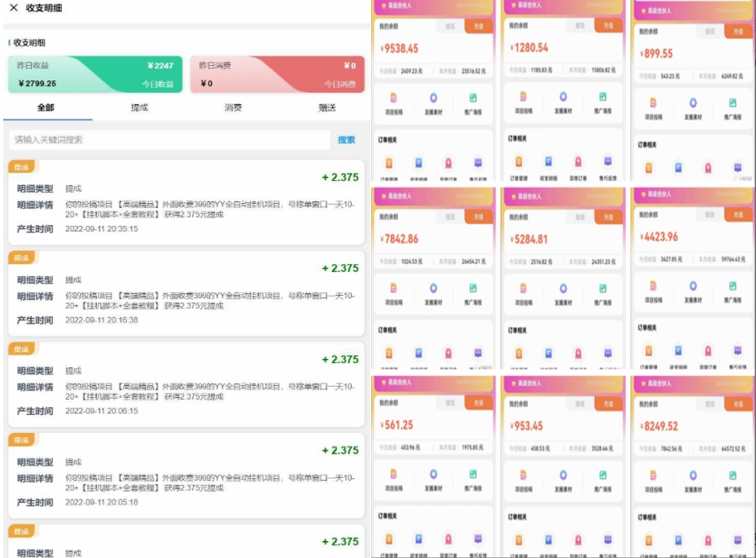756x558 pixels.
Task: Click 充值 on the ¥1280.54 balance panel
Action: coord(608,25)
